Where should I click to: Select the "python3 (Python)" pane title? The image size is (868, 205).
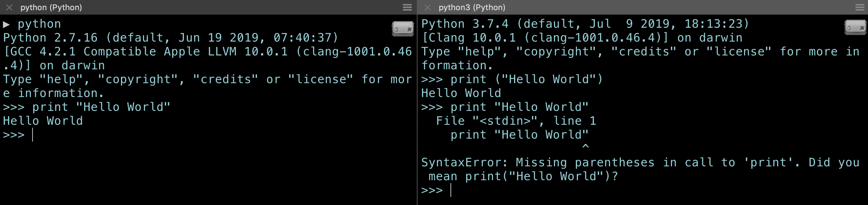pyautogui.click(x=472, y=7)
